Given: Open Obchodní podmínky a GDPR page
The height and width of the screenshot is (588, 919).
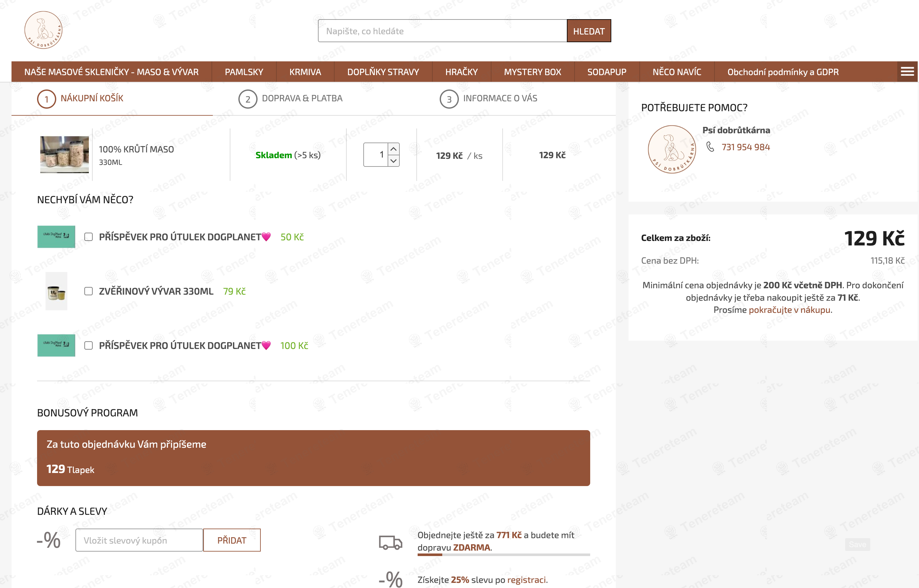Looking at the screenshot, I should (x=783, y=72).
